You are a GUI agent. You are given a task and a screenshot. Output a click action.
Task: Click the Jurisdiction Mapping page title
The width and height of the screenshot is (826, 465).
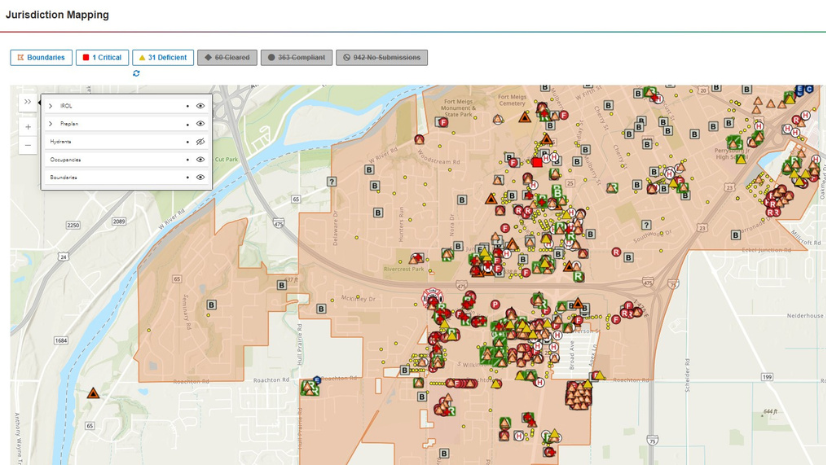[x=57, y=15]
